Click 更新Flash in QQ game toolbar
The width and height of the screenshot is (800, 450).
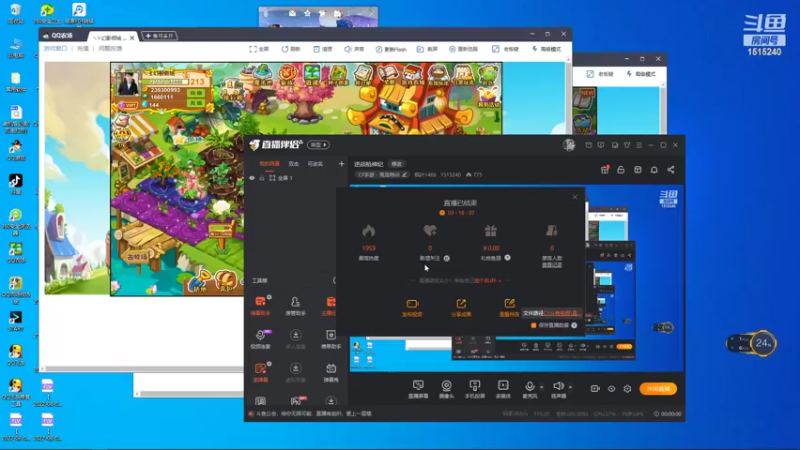(x=391, y=49)
